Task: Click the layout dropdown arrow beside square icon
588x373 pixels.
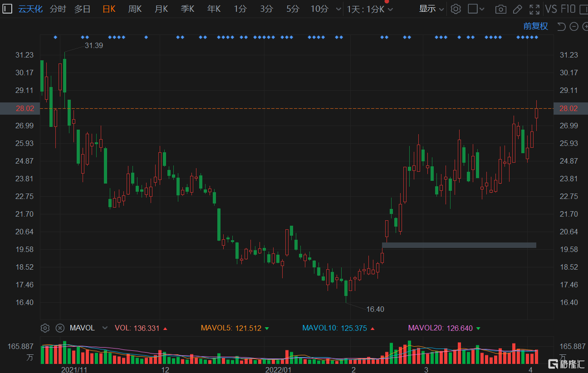Action: coord(482,9)
